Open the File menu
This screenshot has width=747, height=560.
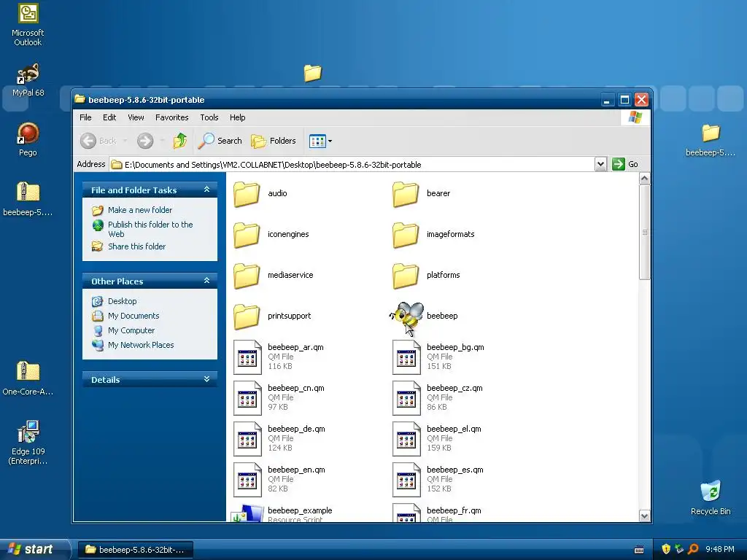pyautogui.click(x=85, y=117)
